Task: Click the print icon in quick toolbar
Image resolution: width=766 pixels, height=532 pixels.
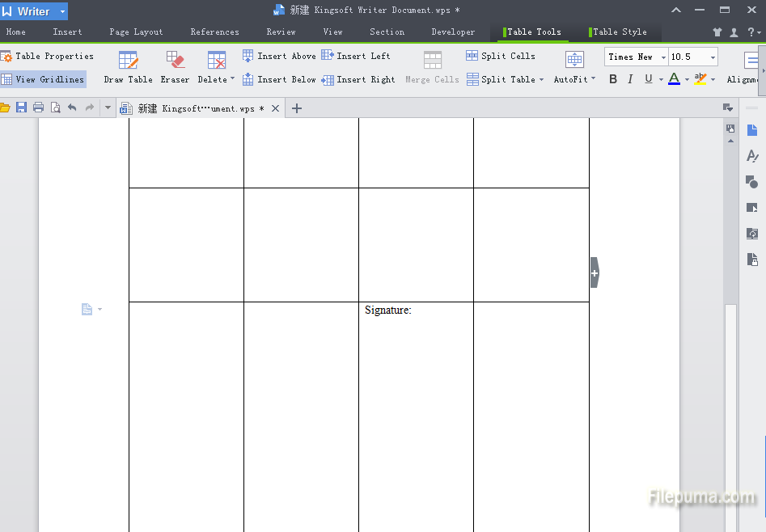Action: coord(38,108)
